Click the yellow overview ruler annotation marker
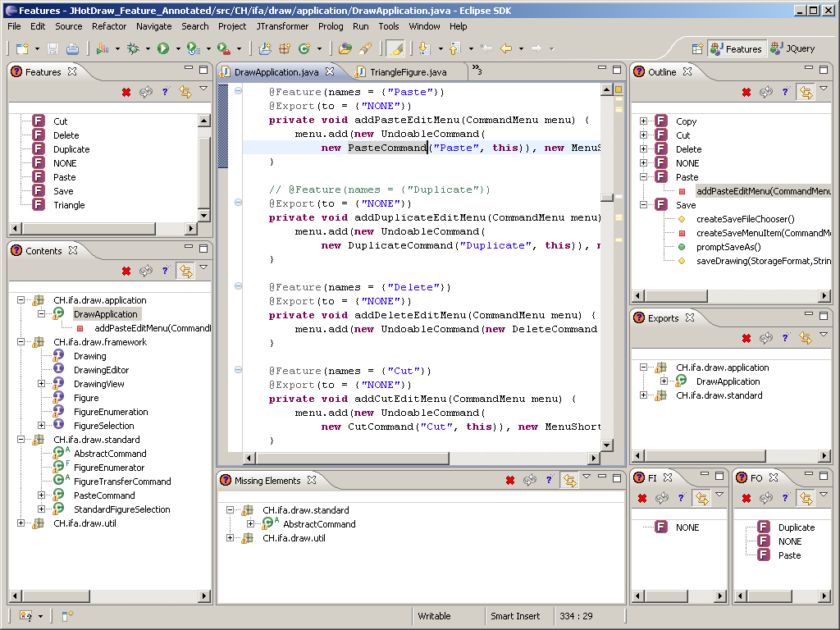The width and height of the screenshot is (840, 630). (x=619, y=90)
